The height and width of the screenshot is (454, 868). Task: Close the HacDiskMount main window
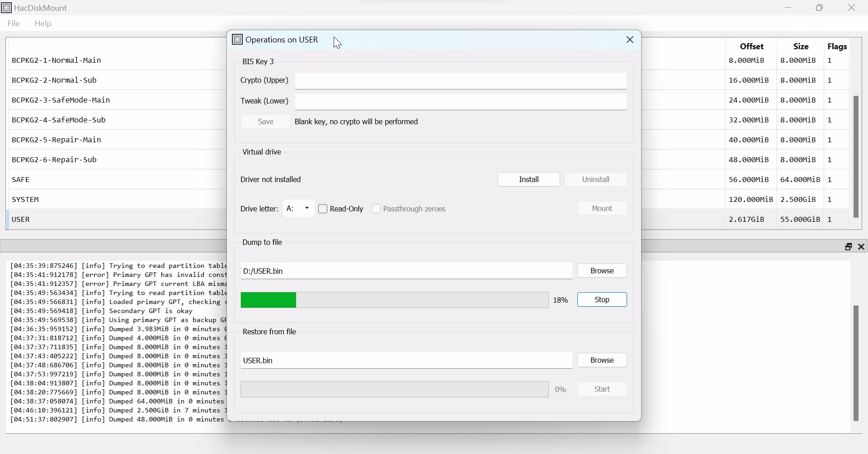click(x=852, y=8)
